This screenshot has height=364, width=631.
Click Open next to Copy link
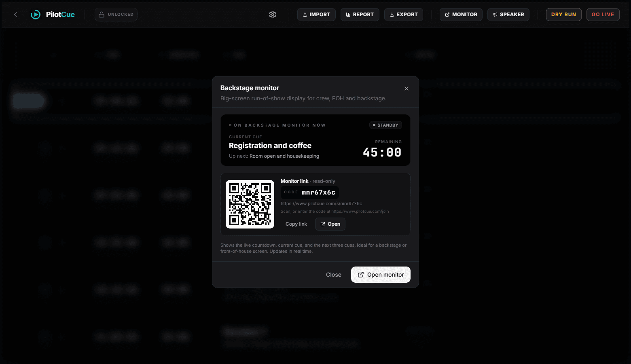(x=330, y=224)
